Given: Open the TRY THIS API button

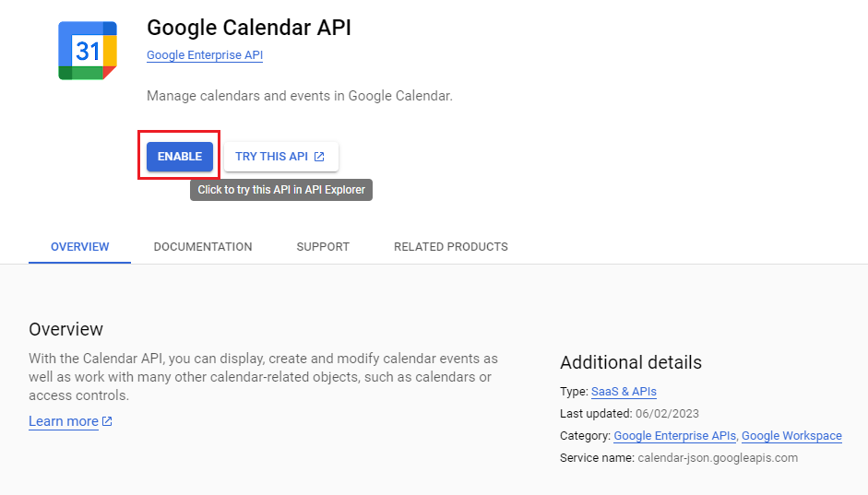Looking at the screenshot, I should 281,157.
